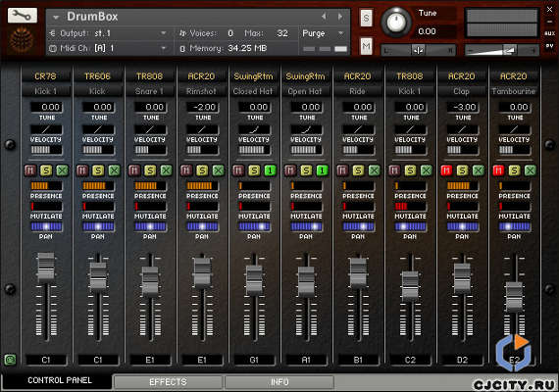559x392 pixels.
Task: Toggle the choke group 1 button on Closed Hat
Action: tap(271, 171)
